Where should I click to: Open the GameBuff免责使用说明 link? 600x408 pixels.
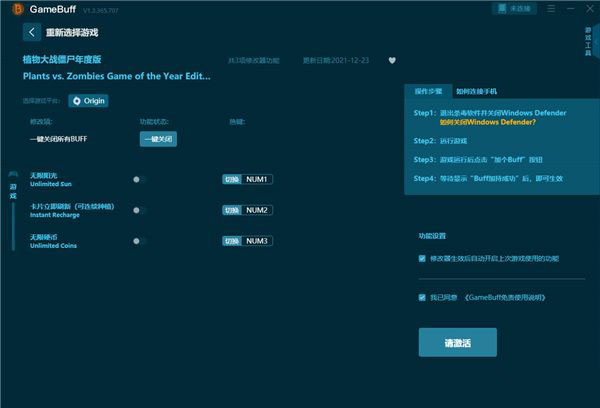(x=506, y=297)
